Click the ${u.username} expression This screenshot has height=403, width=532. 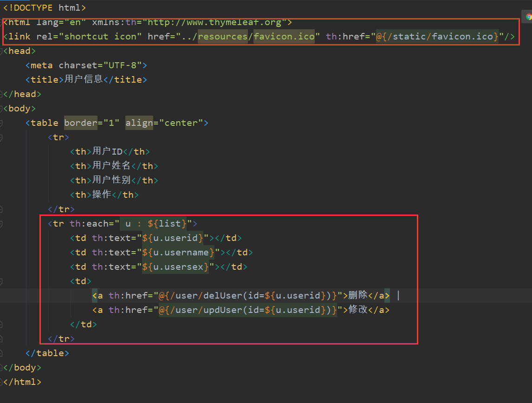[179, 252]
